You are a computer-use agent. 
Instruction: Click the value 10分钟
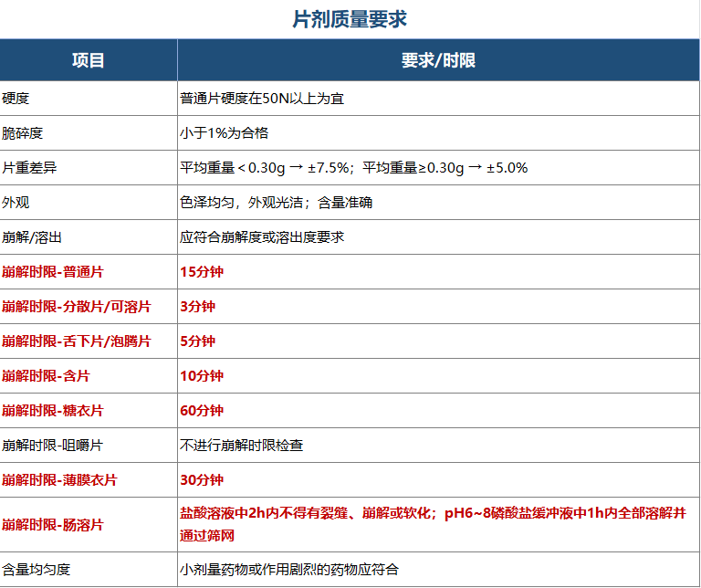click(x=202, y=375)
